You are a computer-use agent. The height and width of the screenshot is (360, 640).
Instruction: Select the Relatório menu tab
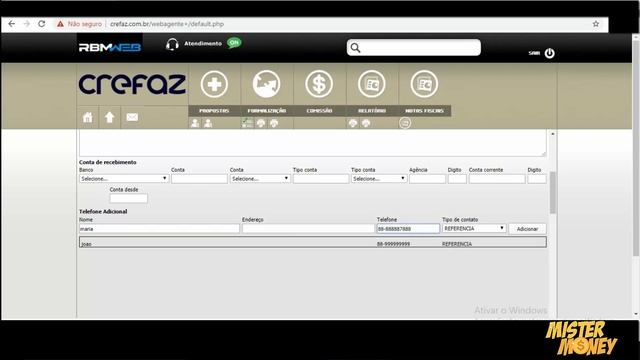(x=372, y=111)
